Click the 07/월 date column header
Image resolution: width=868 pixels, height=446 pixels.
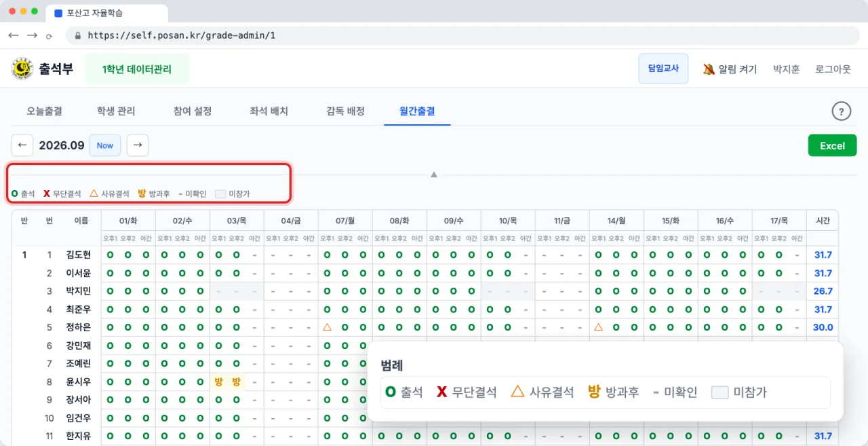coord(345,221)
